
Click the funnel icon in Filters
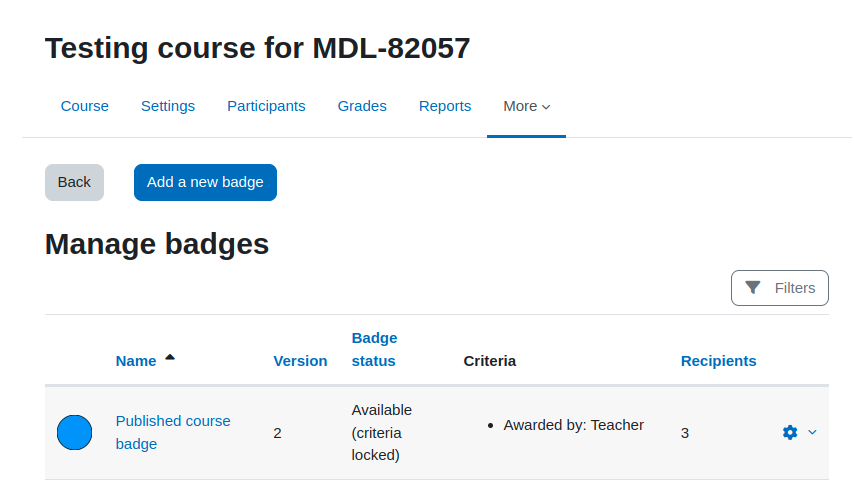[x=752, y=287]
